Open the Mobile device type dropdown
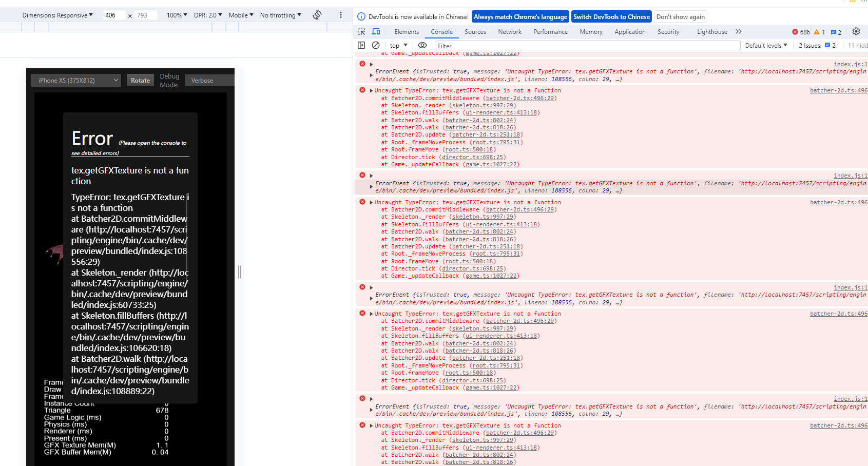 tap(241, 15)
